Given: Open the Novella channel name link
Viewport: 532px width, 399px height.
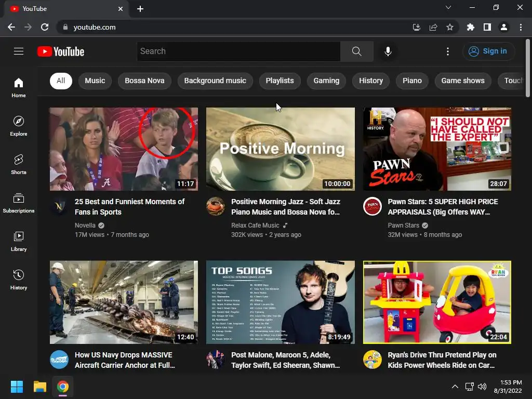Looking at the screenshot, I should coord(85,225).
